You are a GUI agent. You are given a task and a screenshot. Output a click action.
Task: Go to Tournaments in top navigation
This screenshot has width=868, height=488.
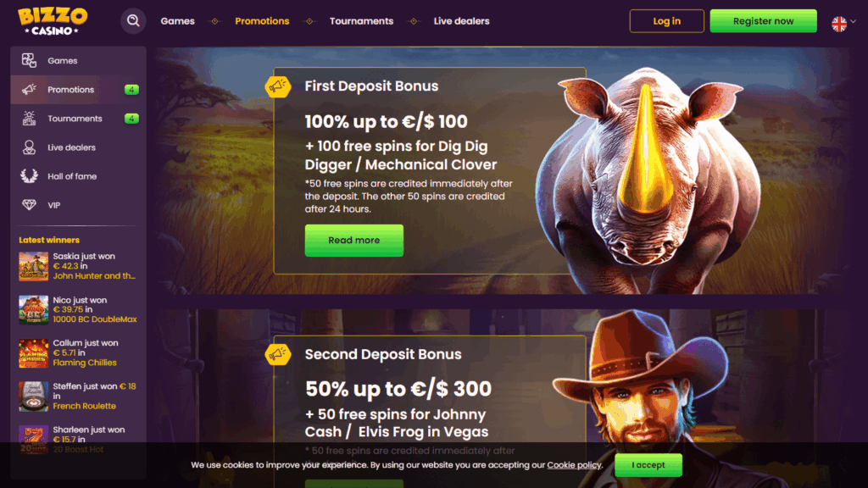pyautogui.click(x=361, y=21)
